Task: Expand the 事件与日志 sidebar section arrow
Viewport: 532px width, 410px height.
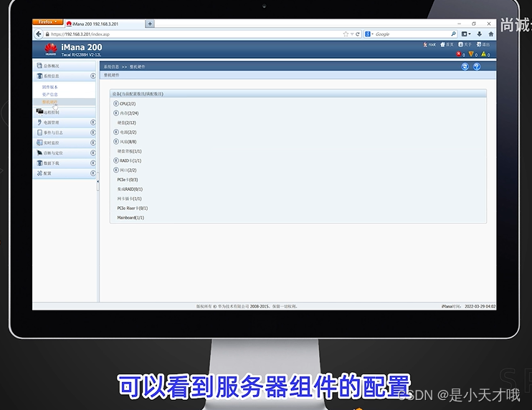Action: [92, 133]
